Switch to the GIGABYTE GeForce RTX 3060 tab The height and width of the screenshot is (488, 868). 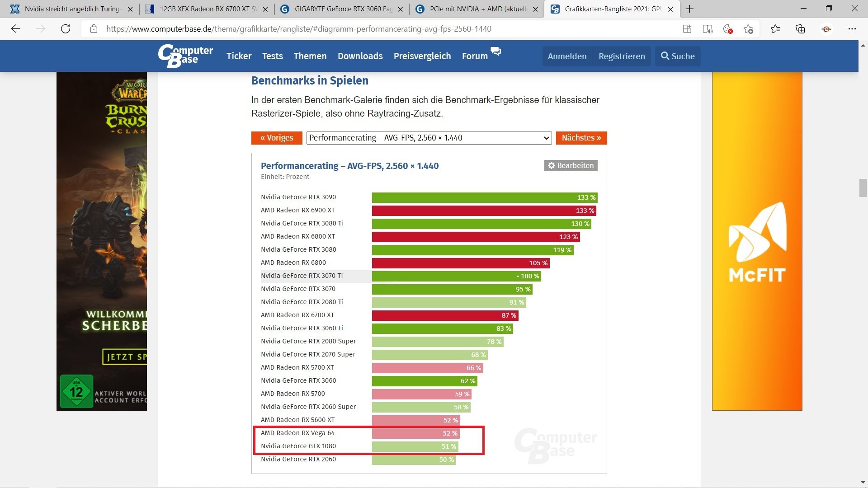pyautogui.click(x=343, y=9)
